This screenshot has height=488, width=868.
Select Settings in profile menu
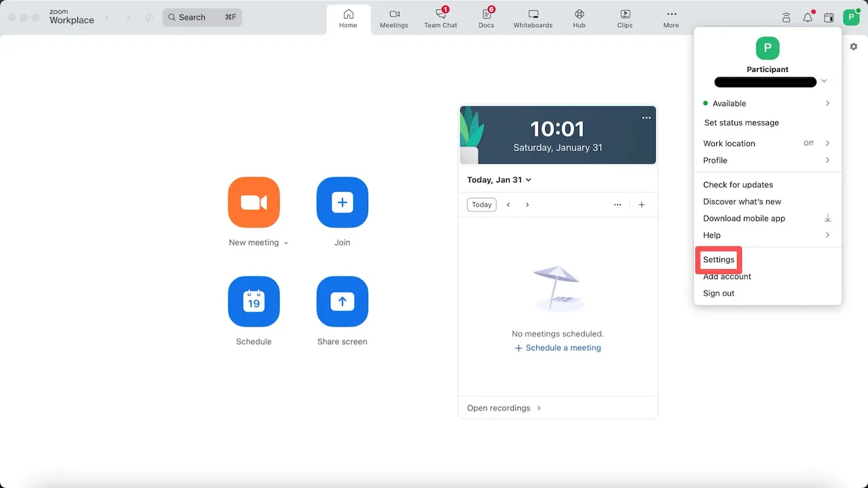click(x=719, y=260)
